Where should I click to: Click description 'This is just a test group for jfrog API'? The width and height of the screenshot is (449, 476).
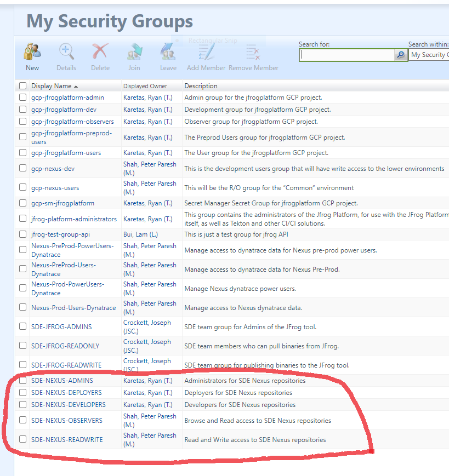coord(236,234)
